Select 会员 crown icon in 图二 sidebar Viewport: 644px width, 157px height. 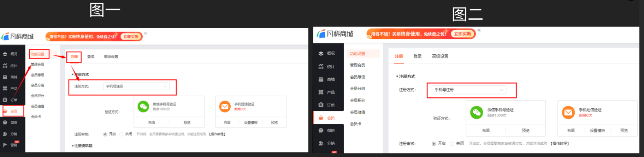321,118
